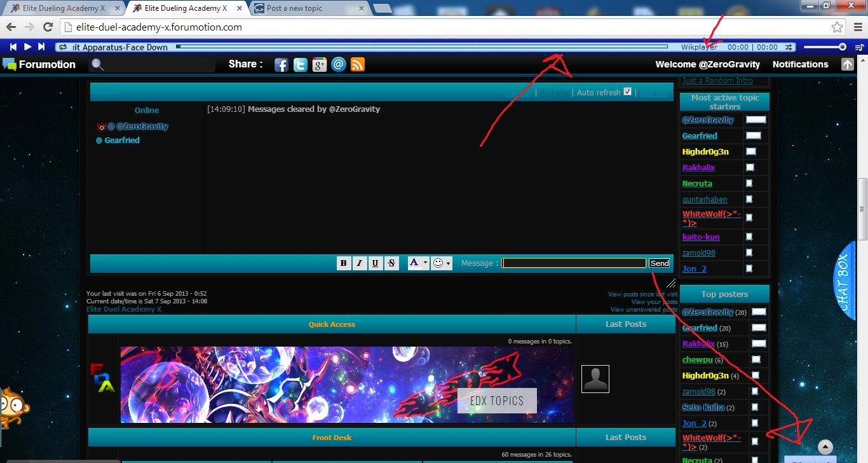Click the Forumotion logo
Screen dimensions: 868x463
pyautogui.click(x=39, y=64)
